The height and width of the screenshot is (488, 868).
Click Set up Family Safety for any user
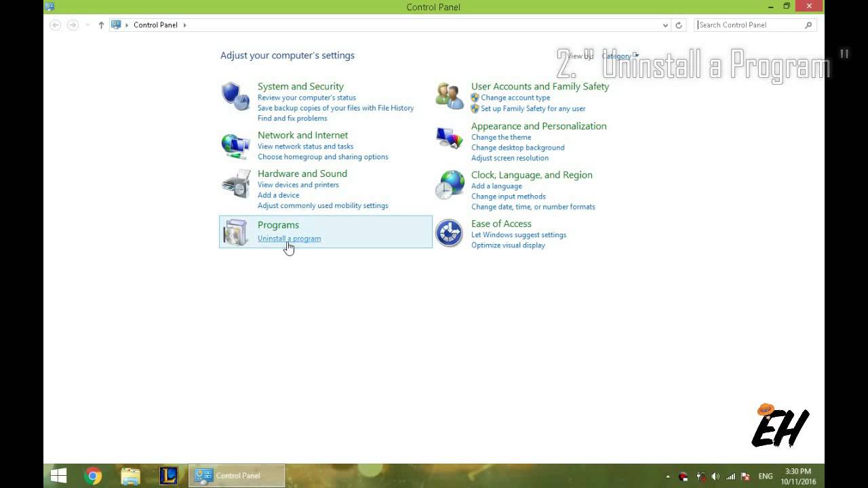click(x=533, y=108)
